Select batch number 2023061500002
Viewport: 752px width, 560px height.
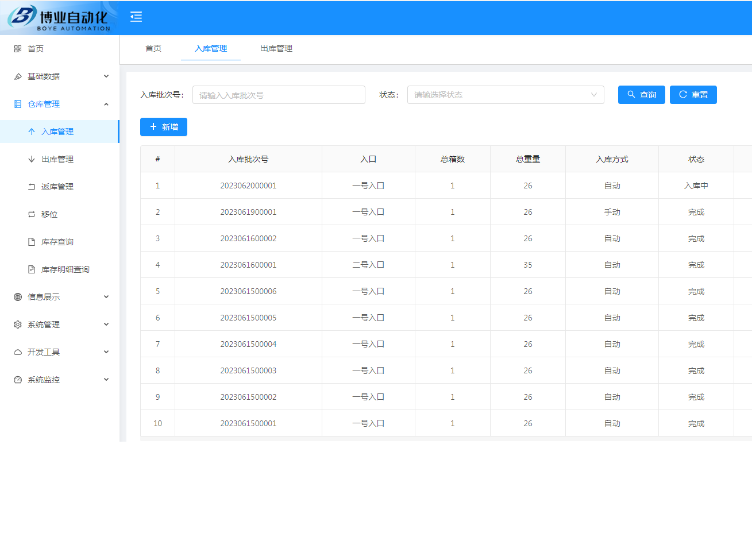(x=248, y=397)
